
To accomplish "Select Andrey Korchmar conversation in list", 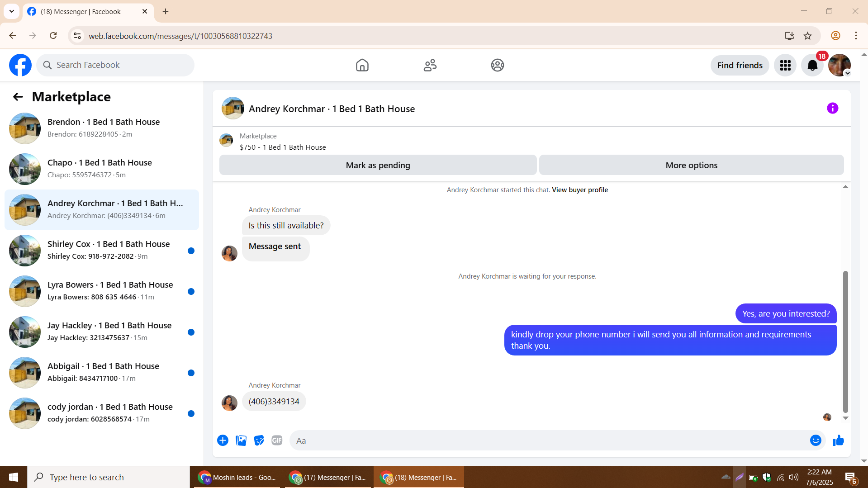I will (102, 210).
